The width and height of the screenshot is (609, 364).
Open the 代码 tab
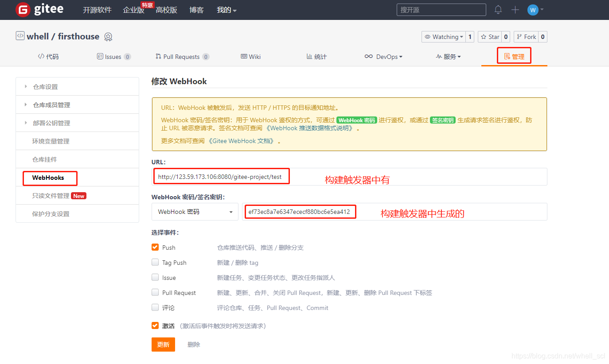pyautogui.click(x=48, y=57)
